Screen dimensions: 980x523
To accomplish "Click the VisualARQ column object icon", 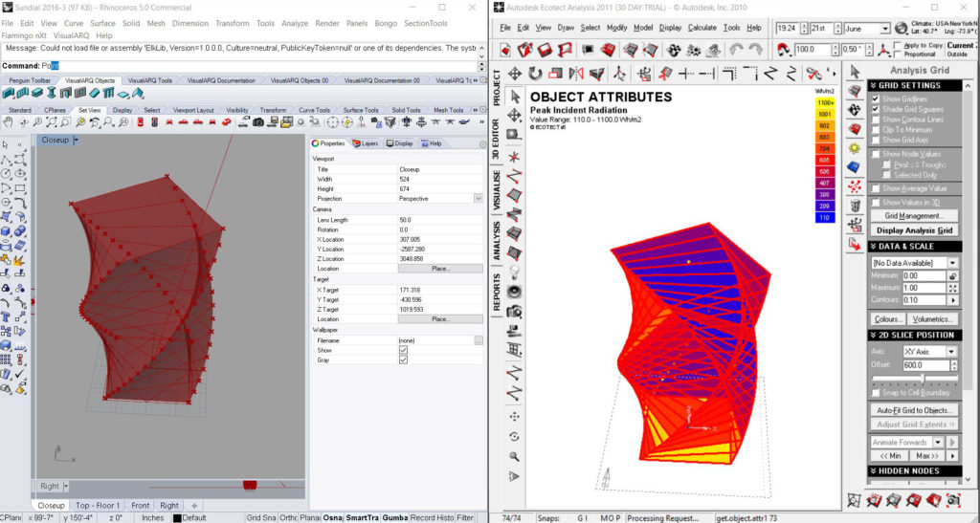I will (52, 94).
